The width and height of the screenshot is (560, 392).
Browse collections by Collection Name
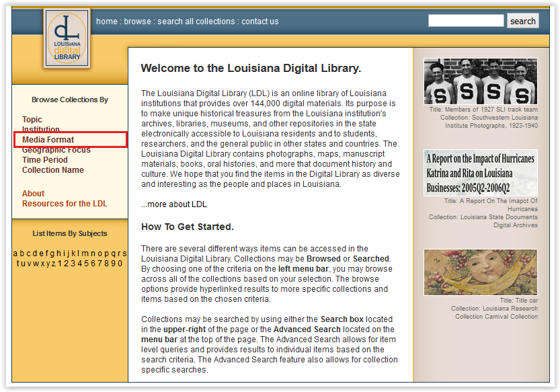coord(53,169)
